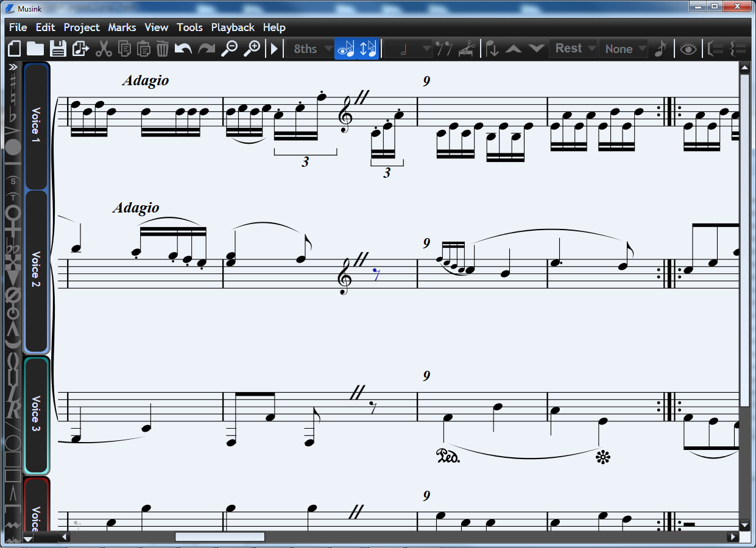Export the score via the note-export icon
The image size is (756, 548).
coord(80,49)
